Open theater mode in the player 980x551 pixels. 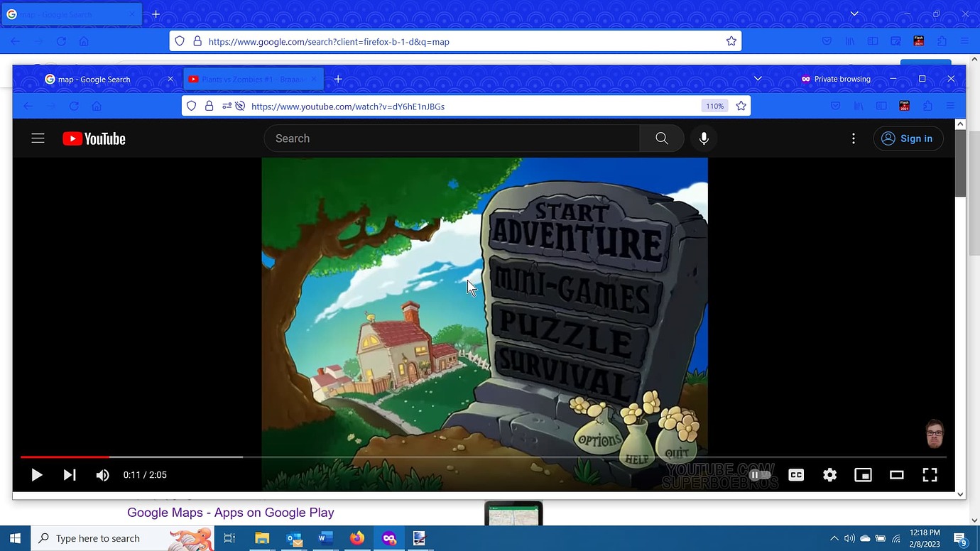(896, 474)
